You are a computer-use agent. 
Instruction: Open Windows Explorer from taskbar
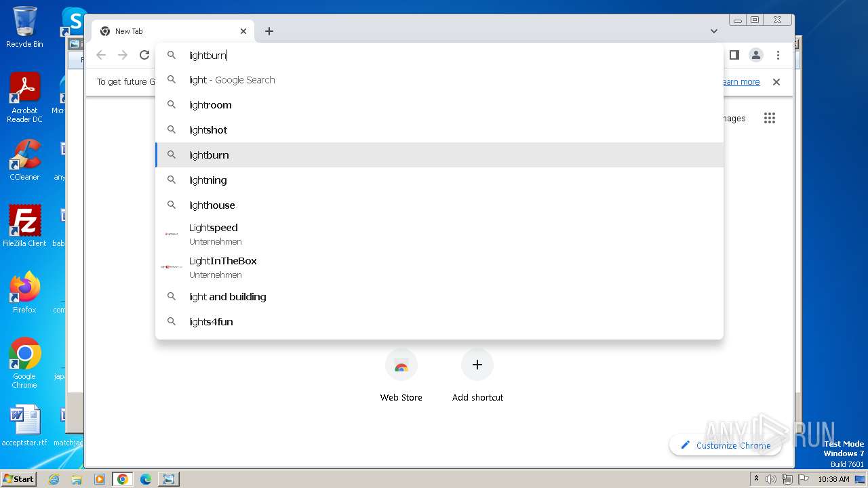point(77,479)
